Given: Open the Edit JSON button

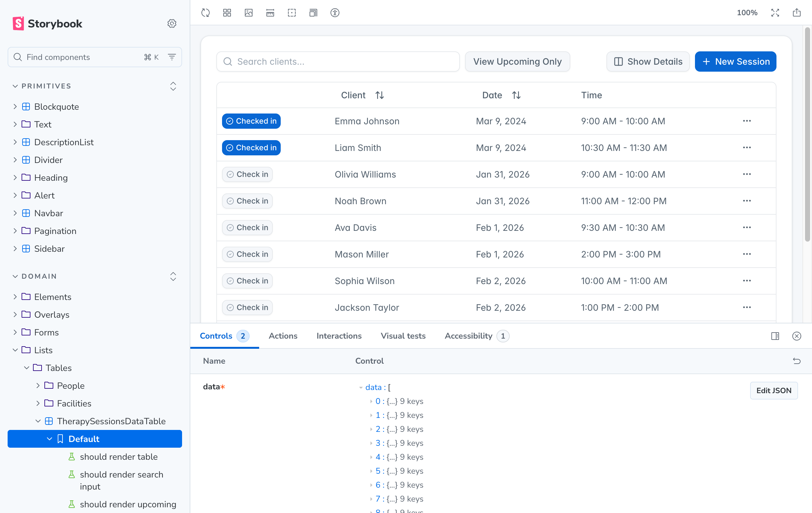Looking at the screenshot, I should 774,390.
